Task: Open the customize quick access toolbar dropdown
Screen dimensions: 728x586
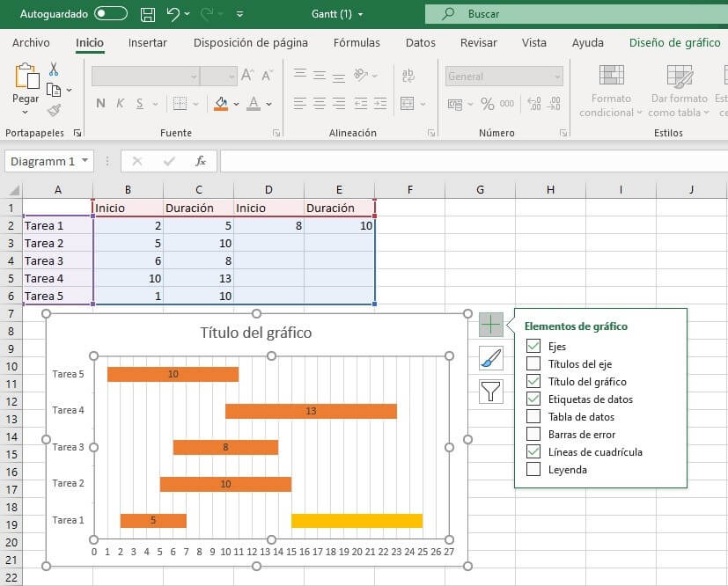Action: (240, 14)
